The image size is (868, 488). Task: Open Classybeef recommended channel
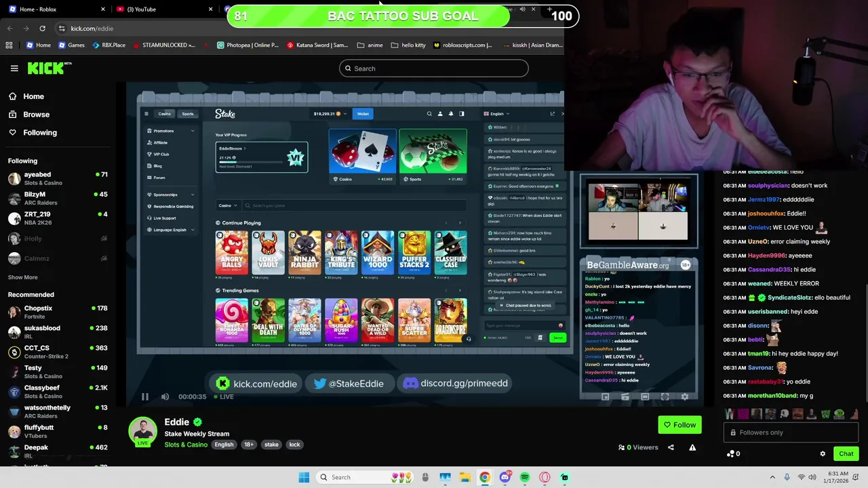click(58, 391)
